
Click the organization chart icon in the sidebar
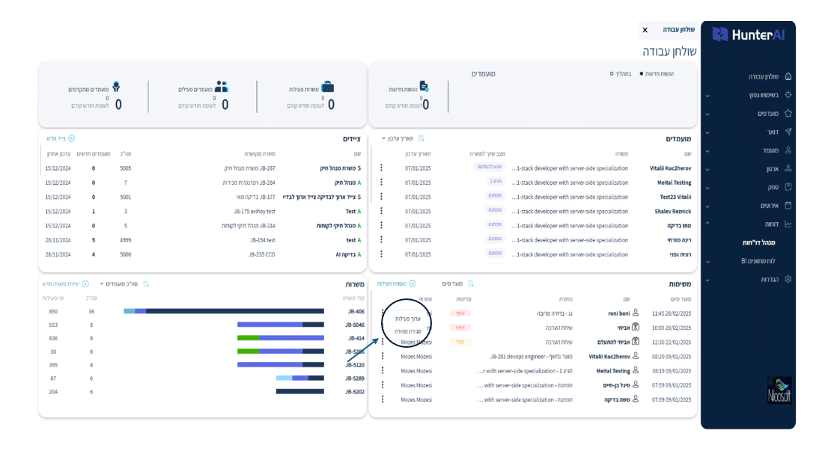click(788, 169)
